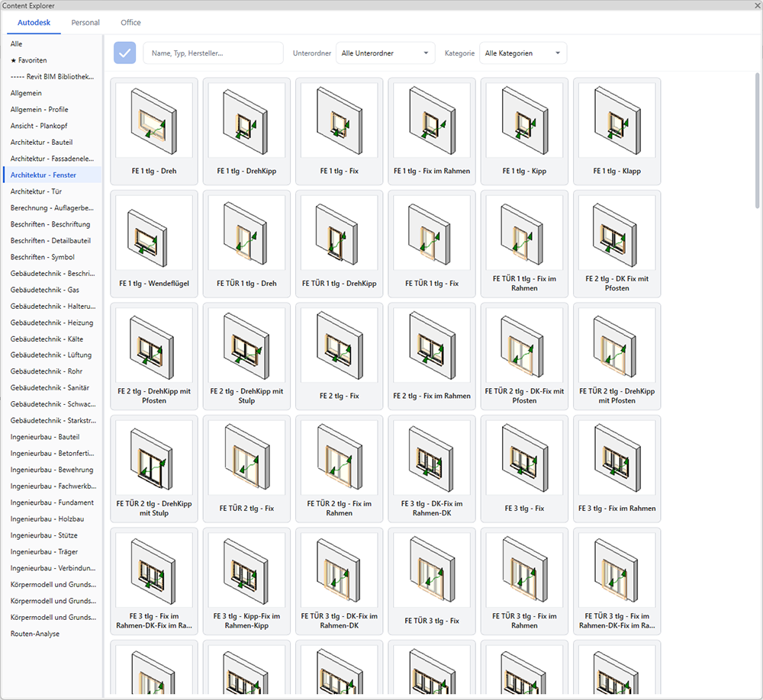Screen dimensions: 763x700
Task: Expand the Alle Kategorien dropdown
Action: coord(523,53)
